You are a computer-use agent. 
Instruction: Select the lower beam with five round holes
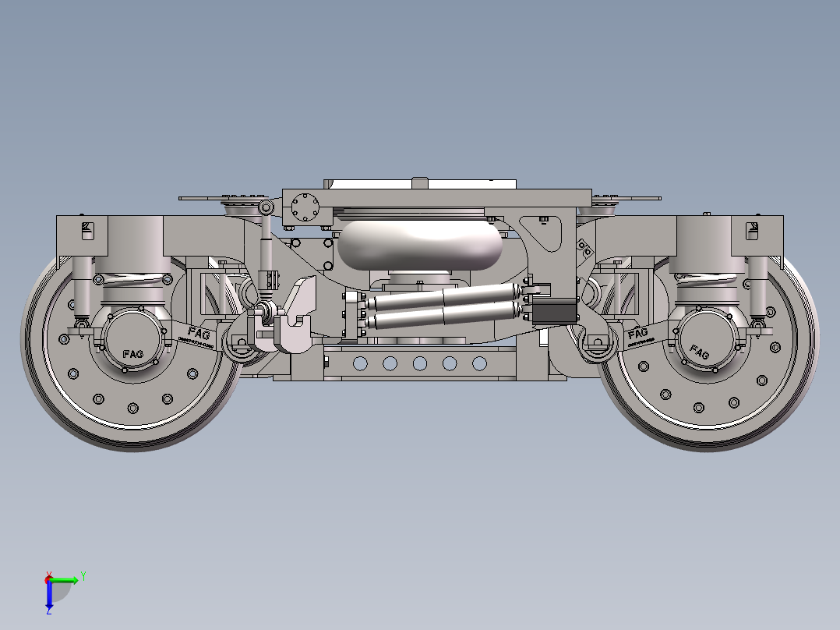tap(419, 363)
